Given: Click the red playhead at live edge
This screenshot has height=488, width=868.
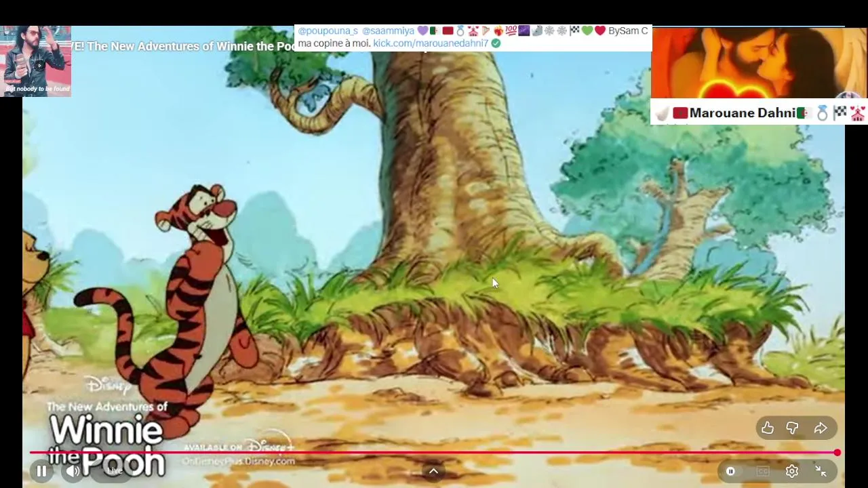Looking at the screenshot, I should coord(837,453).
